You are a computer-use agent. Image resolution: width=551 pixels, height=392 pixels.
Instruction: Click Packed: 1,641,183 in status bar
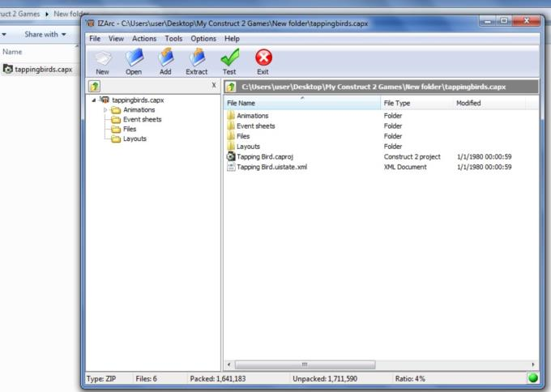pyautogui.click(x=218, y=379)
